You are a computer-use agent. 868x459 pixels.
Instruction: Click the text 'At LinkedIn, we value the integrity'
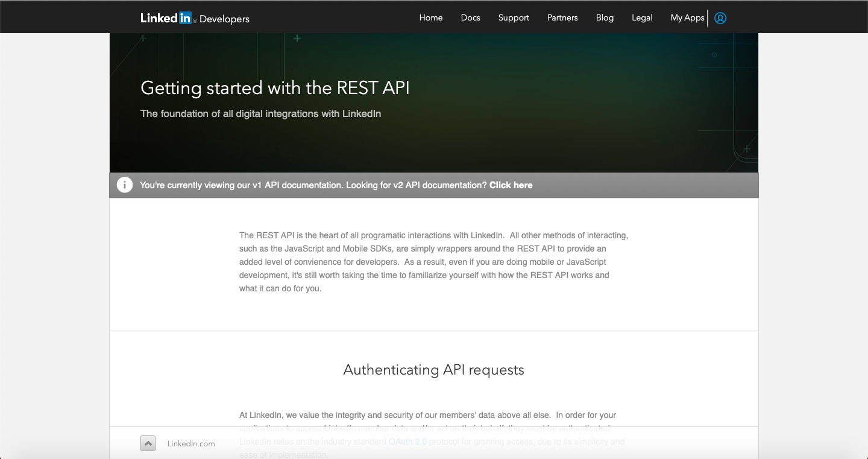click(x=427, y=415)
